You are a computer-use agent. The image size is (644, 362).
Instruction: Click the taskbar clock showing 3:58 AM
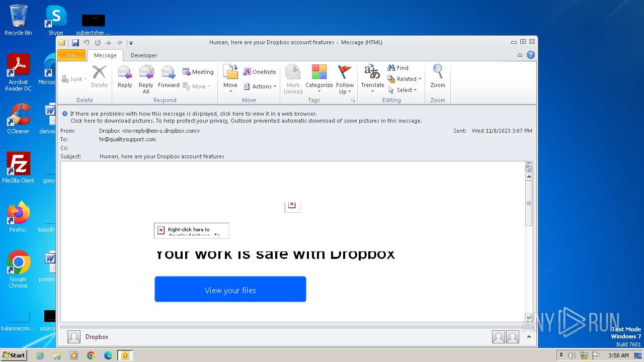[618, 355]
